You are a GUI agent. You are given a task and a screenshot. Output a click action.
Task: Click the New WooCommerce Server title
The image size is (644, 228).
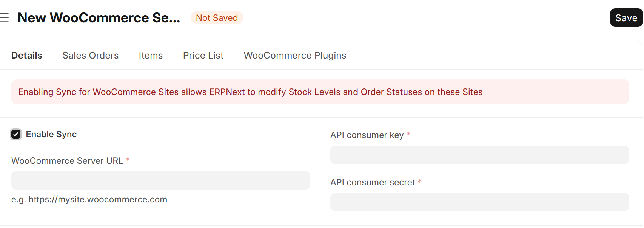click(x=99, y=17)
